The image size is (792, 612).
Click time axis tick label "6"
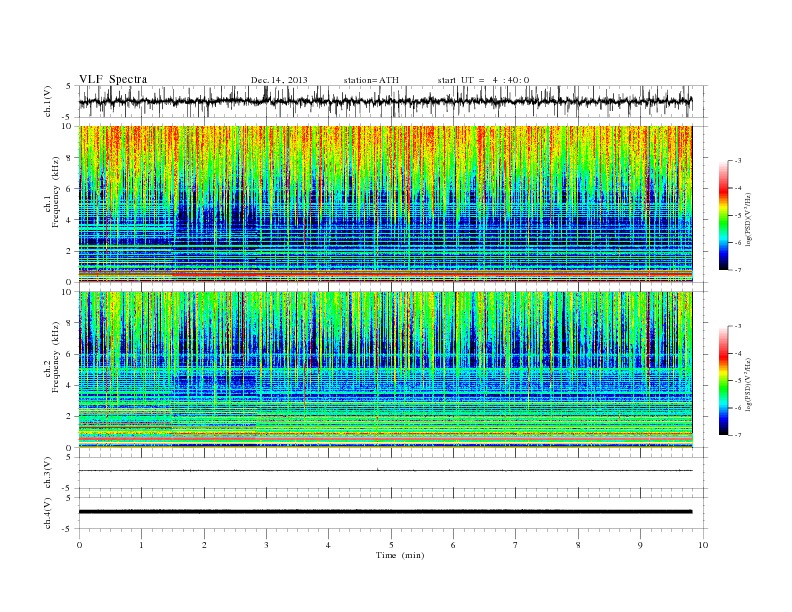(453, 545)
